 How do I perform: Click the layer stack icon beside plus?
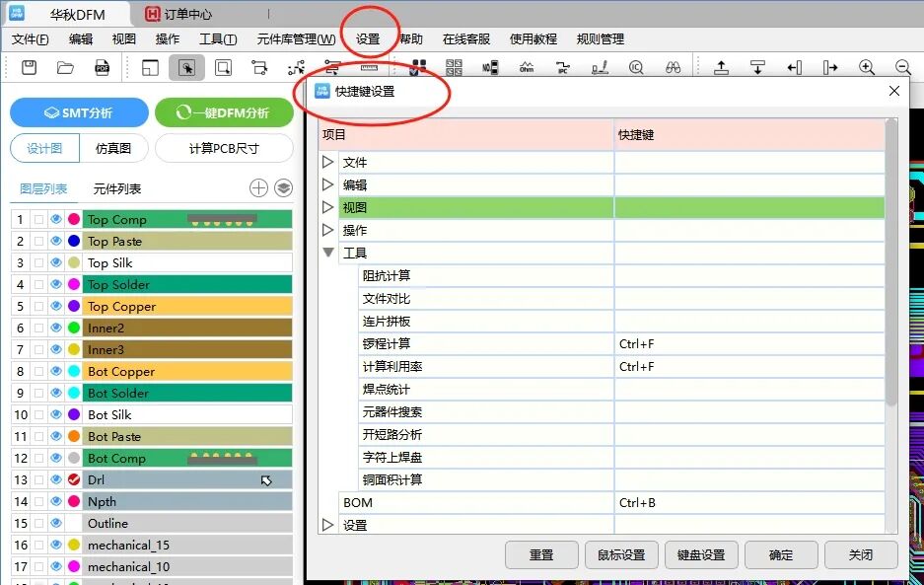(x=283, y=188)
